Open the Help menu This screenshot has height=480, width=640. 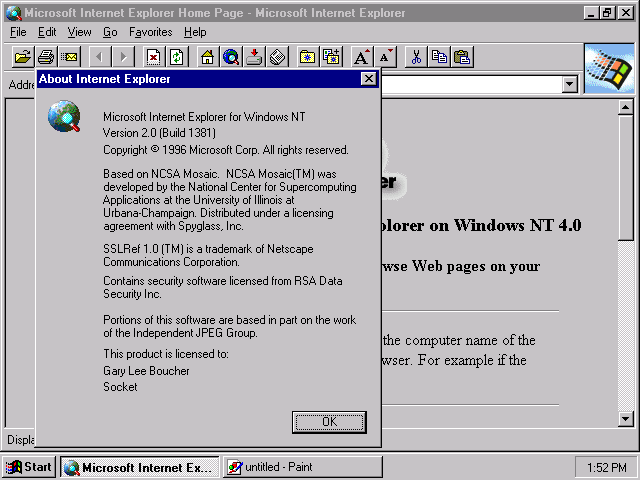195,32
